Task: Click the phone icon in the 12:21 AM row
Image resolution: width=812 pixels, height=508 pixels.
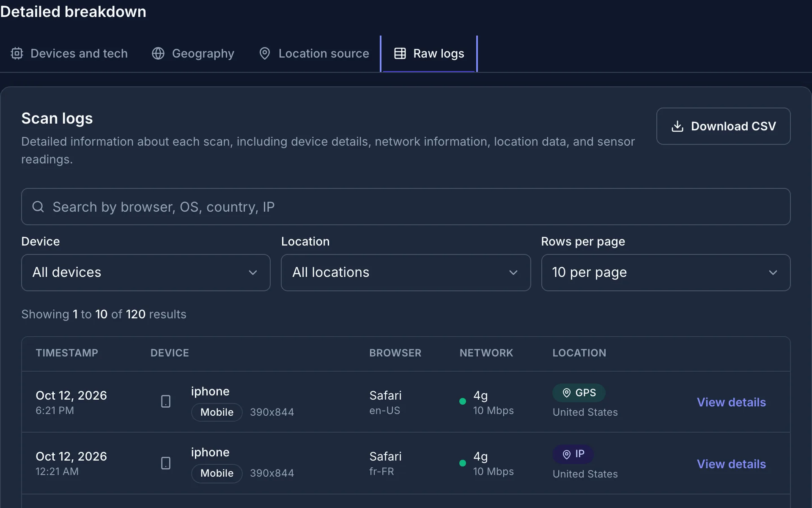Action: click(x=166, y=463)
